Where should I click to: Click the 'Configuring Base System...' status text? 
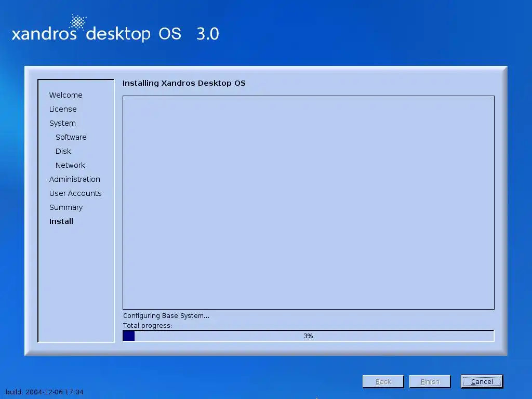click(x=166, y=315)
